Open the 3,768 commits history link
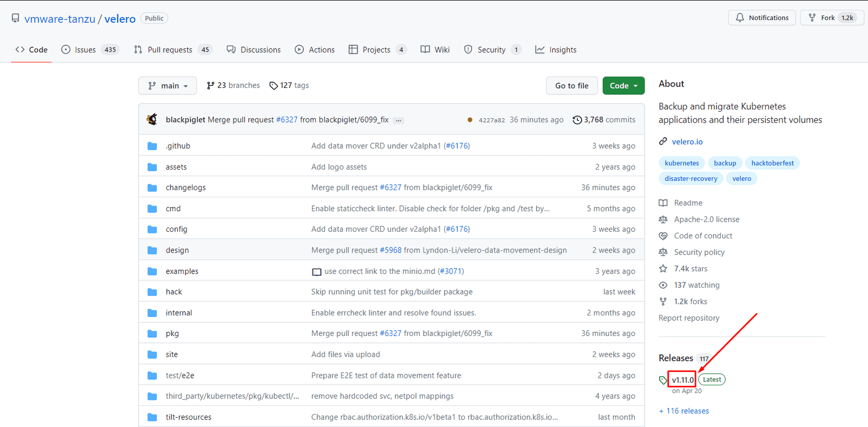The image size is (868, 427). [x=604, y=120]
